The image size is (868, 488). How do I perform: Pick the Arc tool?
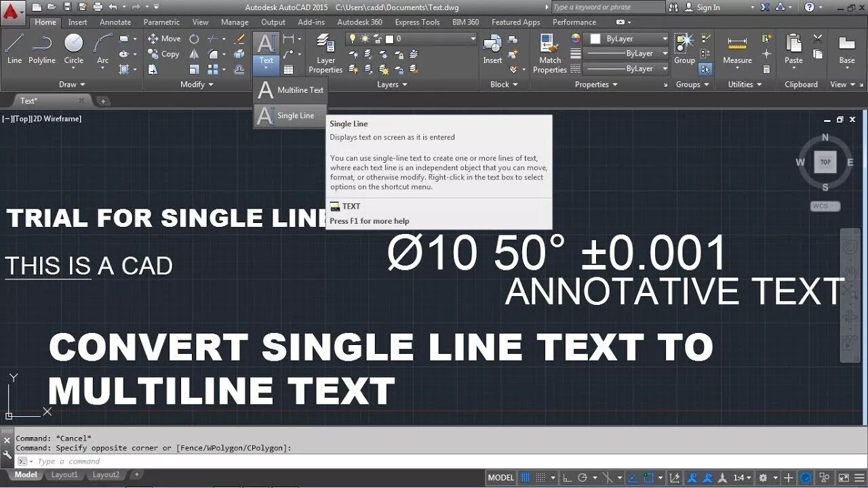pos(102,49)
